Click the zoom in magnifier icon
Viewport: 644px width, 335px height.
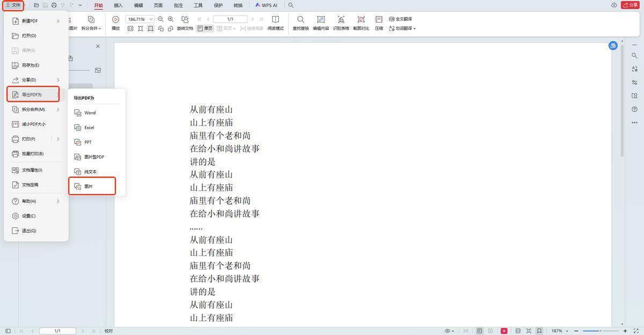pyautogui.click(x=171, y=19)
